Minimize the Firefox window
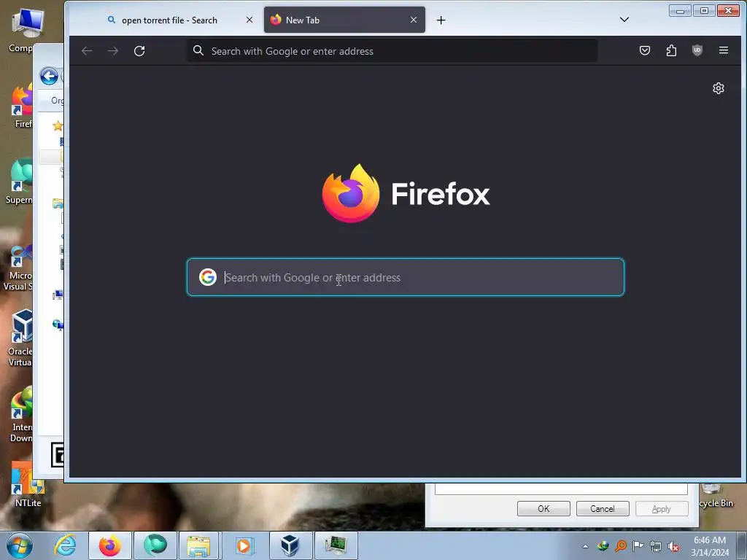 pyautogui.click(x=681, y=10)
